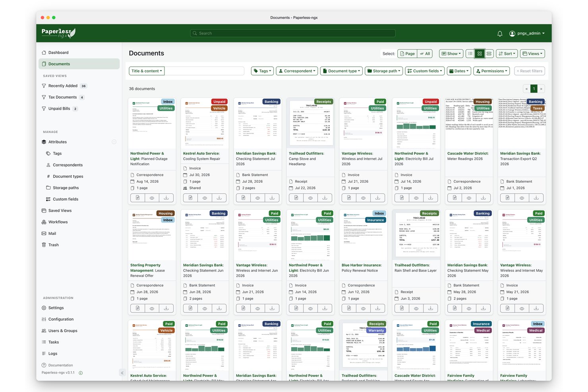Open the pngx_admin user menu

pos(527,33)
